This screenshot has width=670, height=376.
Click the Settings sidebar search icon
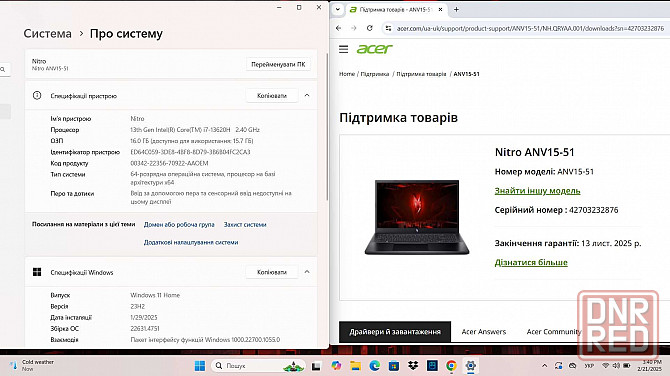click(3, 69)
